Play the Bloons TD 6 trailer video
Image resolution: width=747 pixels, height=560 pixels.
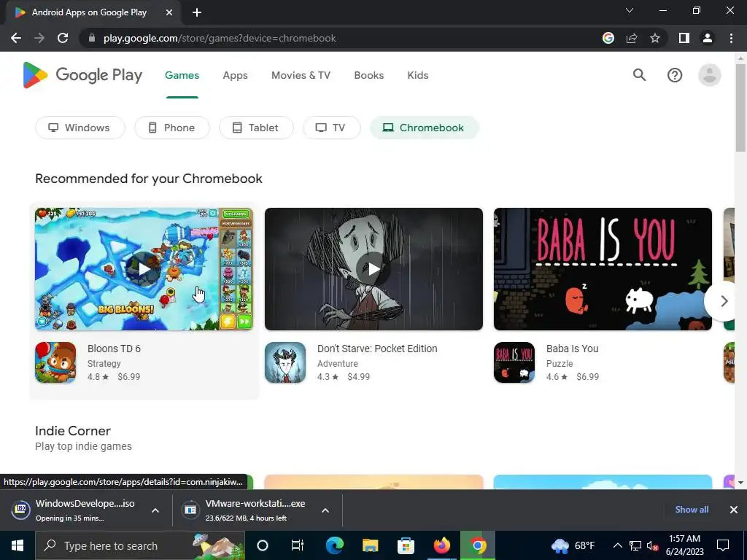pos(144,269)
